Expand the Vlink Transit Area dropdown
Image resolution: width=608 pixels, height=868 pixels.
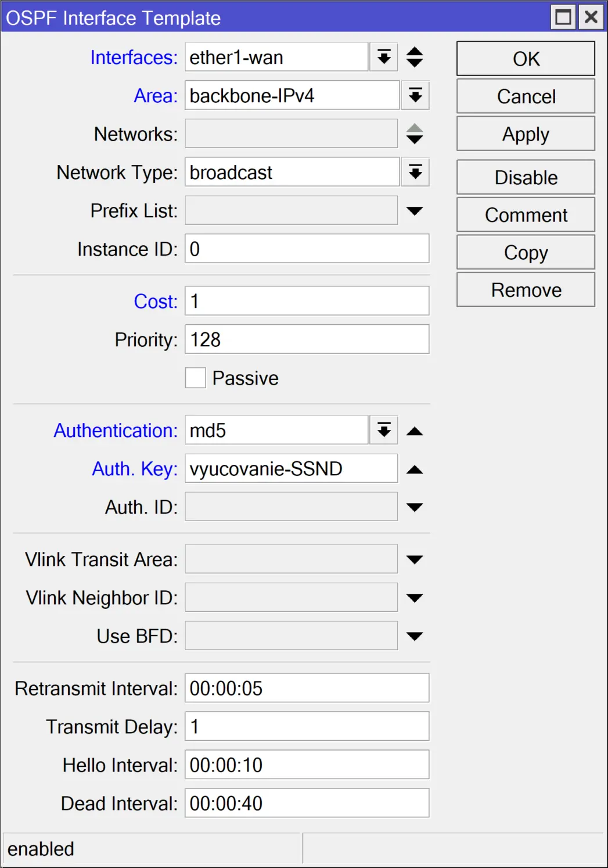click(415, 558)
